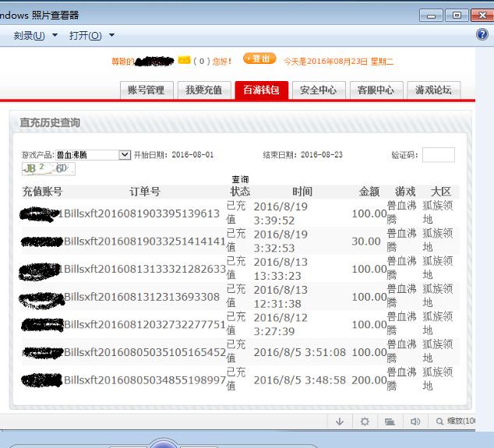
Task: Open the 安全中心 tab
Action: pyautogui.click(x=318, y=90)
